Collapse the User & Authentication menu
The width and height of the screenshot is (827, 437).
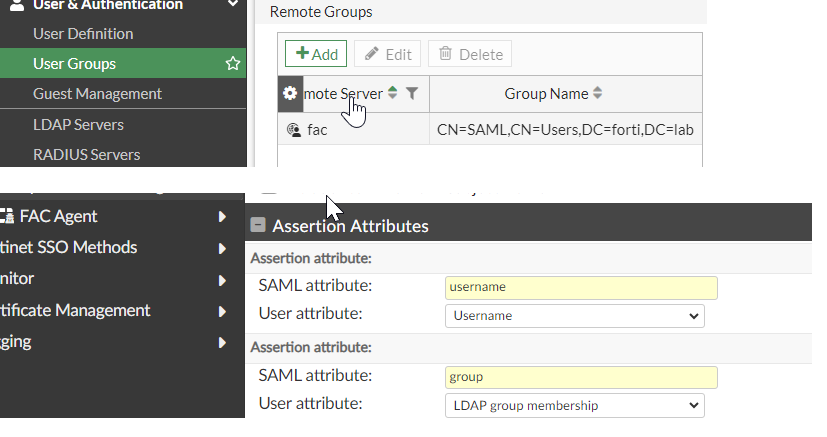click(232, 6)
